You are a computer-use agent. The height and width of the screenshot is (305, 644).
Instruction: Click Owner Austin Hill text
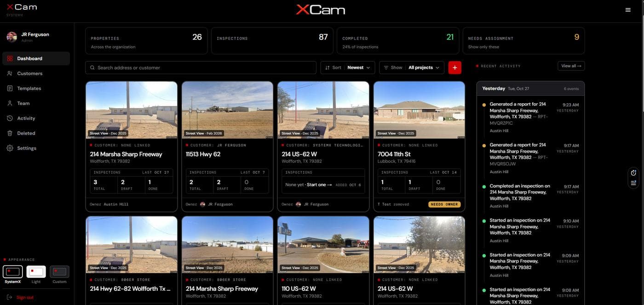(x=109, y=204)
